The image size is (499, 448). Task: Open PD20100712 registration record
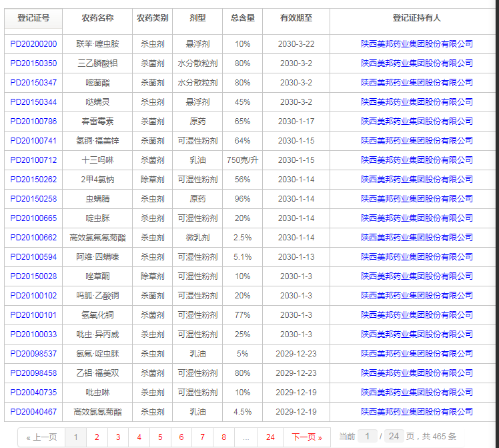point(33,160)
